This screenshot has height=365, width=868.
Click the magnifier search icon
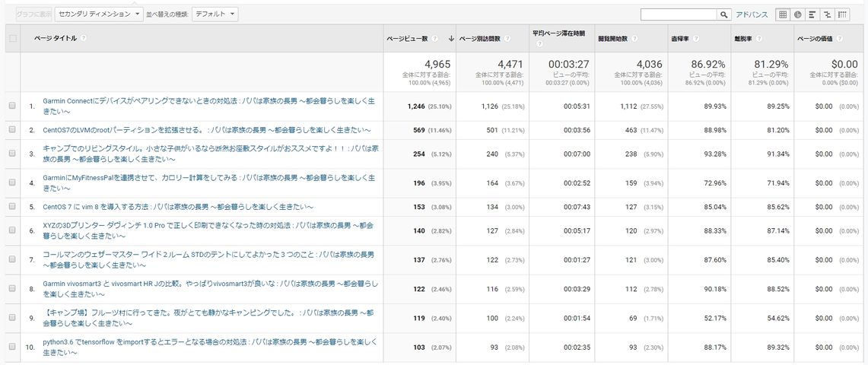click(724, 15)
